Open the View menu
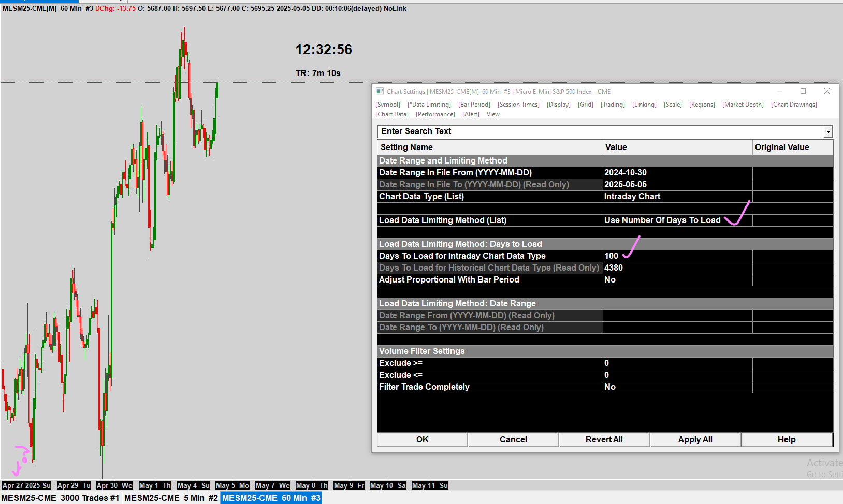Screen dimensions: 843x504 click(x=493, y=114)
